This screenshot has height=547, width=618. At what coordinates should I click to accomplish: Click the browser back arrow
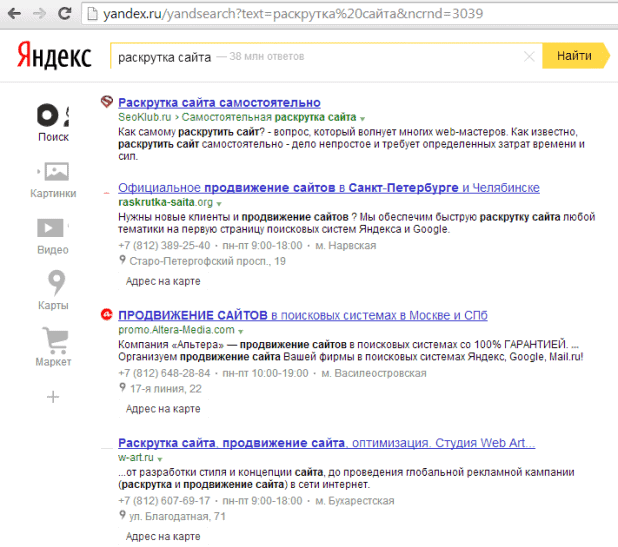point(15,14)
